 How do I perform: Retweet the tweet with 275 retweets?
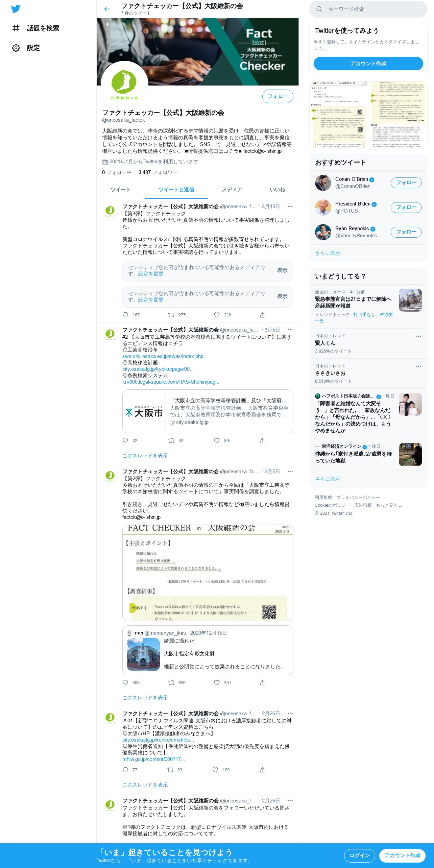coord(171,315)
